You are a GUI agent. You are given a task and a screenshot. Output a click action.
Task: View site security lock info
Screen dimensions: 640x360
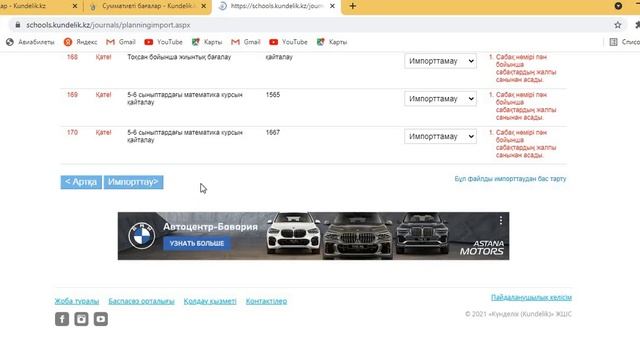click(x=18, y=25)
